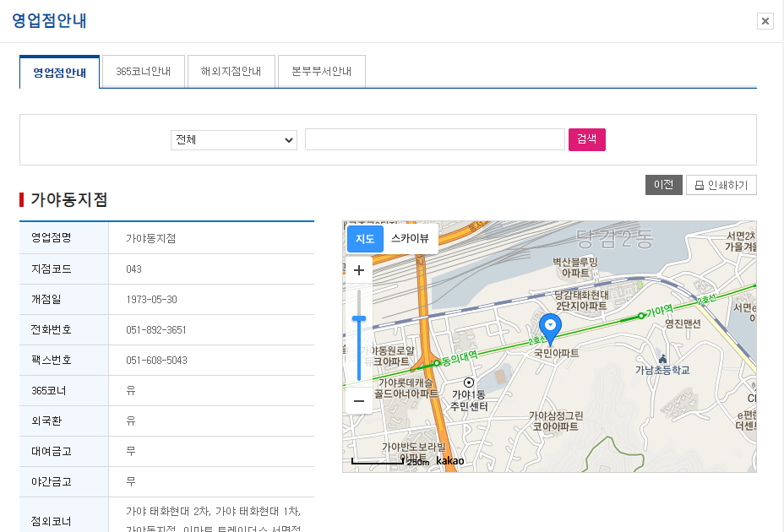Screen dimensions: 784x532
Task: Open the 본부부서안내 tab
Action: pyautogui.click(x=322, y=72)
